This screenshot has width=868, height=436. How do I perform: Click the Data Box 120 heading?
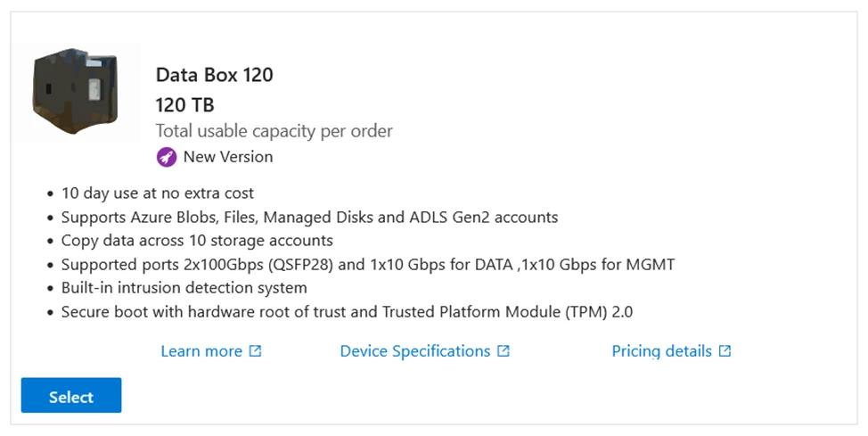214,75
